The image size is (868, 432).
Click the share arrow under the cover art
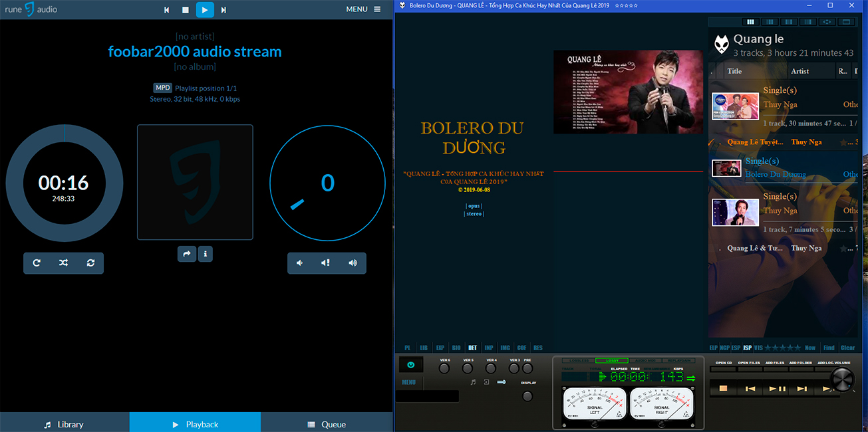pyautogui.click(x=187, y=253)
